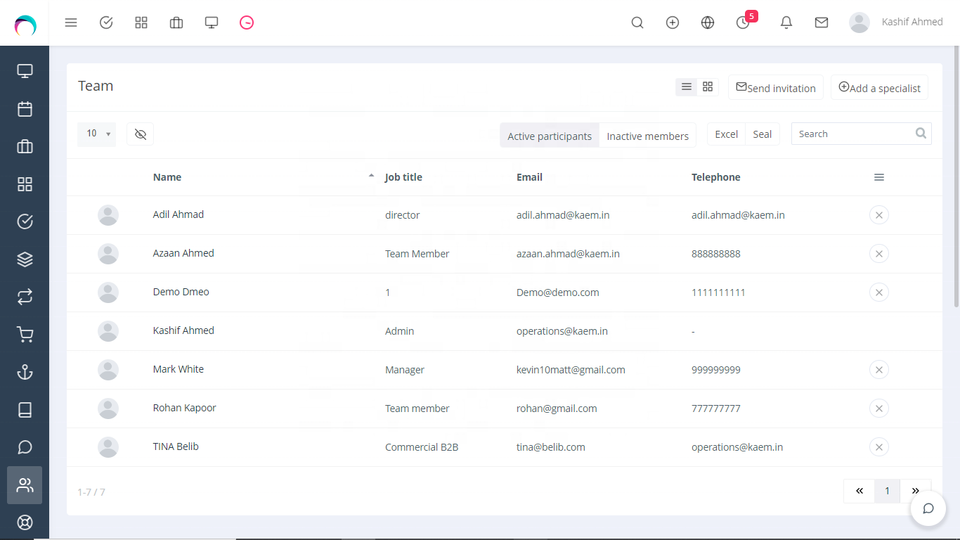Open the column options menu icon
Viewport: 960px width, 540px height.
click(x=879, y=177)
